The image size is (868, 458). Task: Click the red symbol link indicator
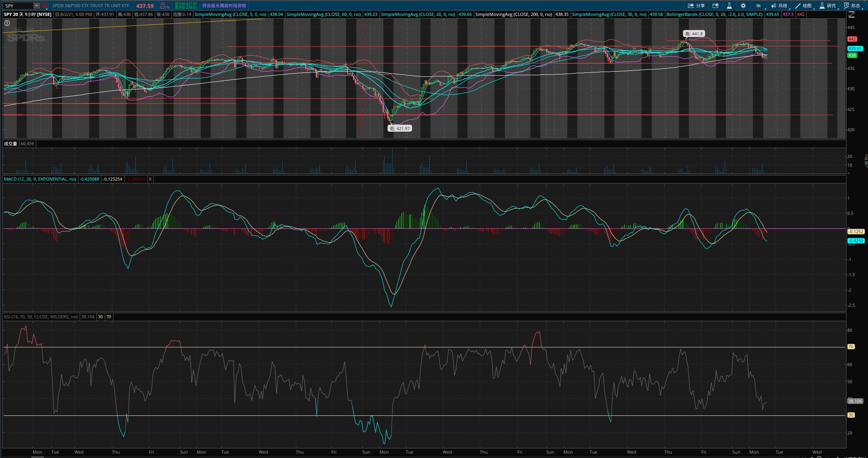tap(45, 6)
